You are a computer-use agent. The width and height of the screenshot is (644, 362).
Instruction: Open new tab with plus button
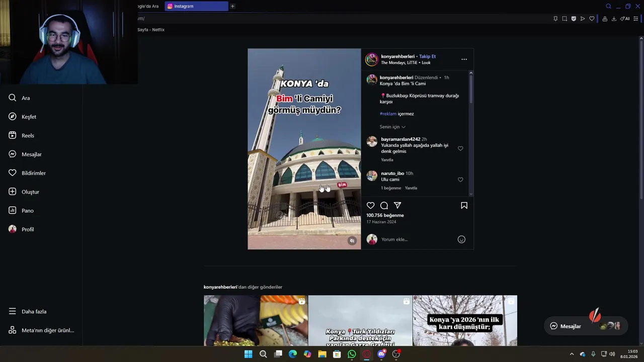click(x=232, y=6)
